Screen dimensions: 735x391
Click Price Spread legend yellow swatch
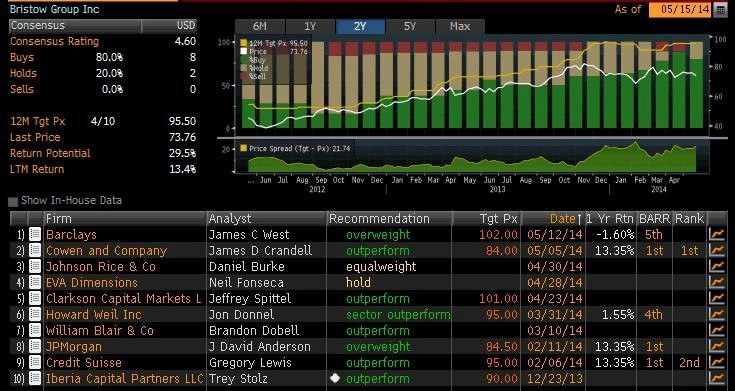click(x=243, y=149)
